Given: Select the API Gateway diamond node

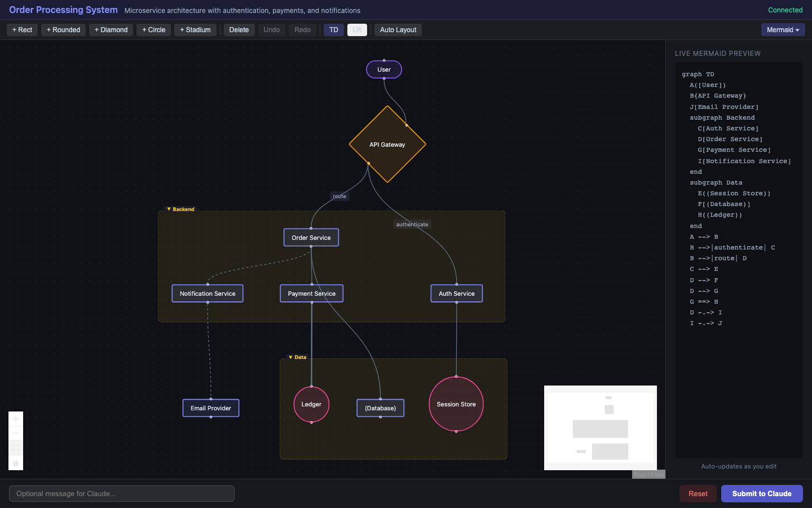Looking at the screenshot, I should 387,144.
